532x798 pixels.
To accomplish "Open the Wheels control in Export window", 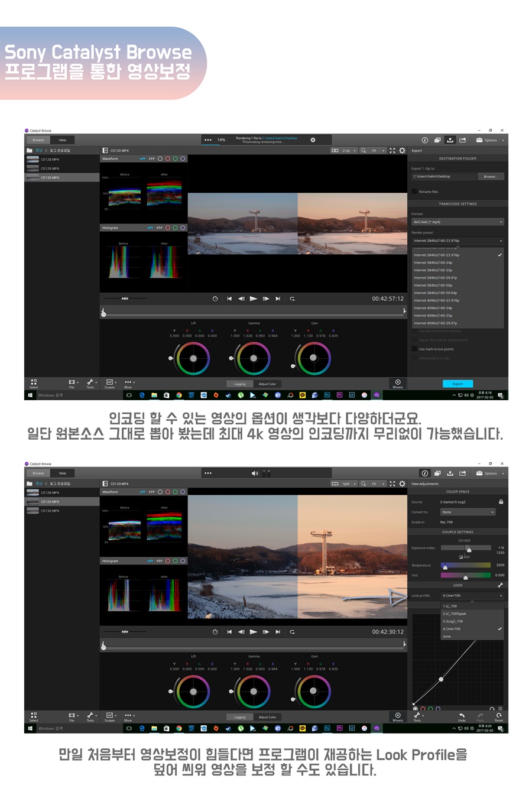I will 398,384.
